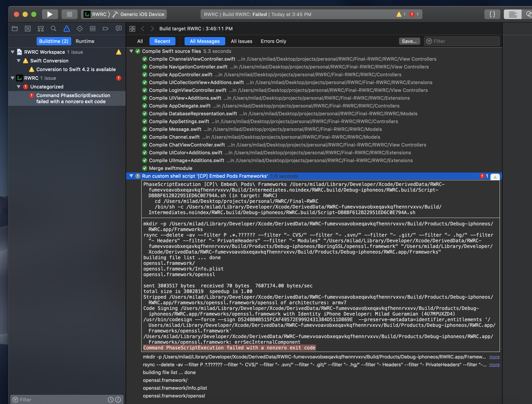The height and width of the screenshot is (404, 532).
Task: Stop the current build task
Action: [69, 14]
